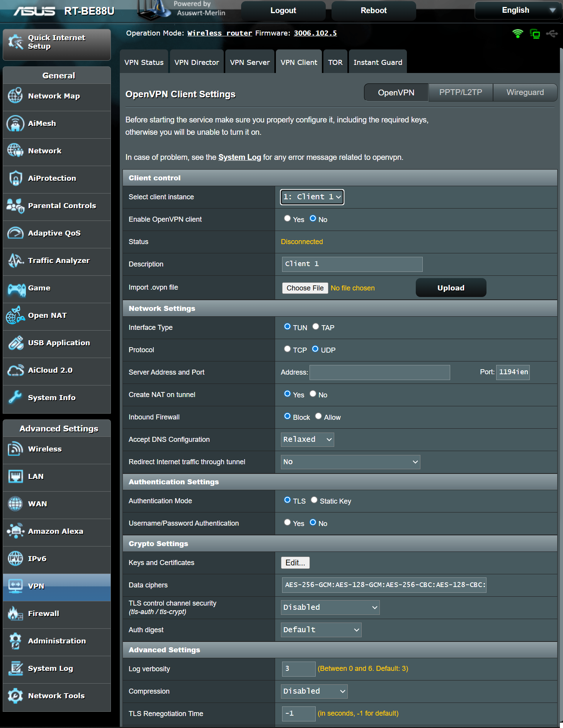Switch to the Wireguard tab
The width and height of the screenshot is (563, 728).
525,93
